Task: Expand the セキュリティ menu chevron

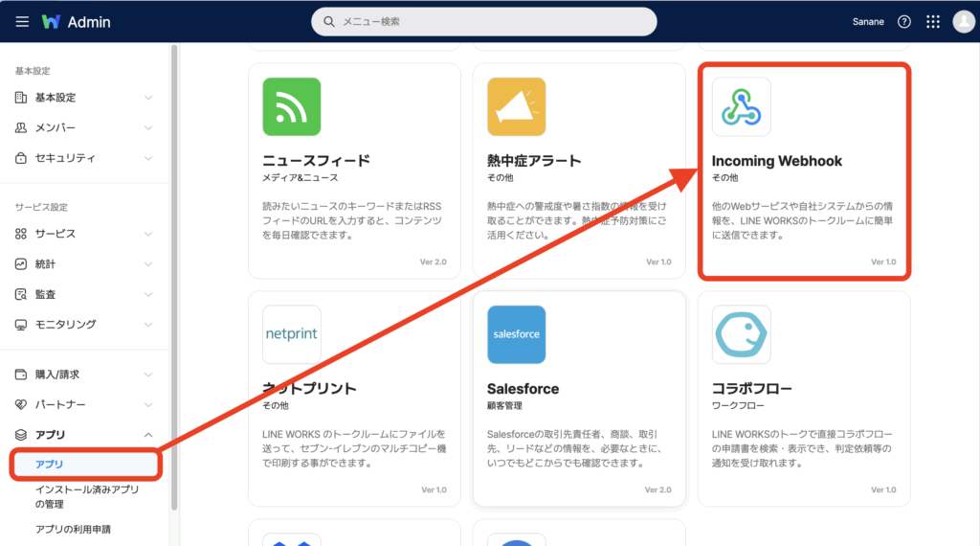Action: pyautogui.click(x=148, y=158)
